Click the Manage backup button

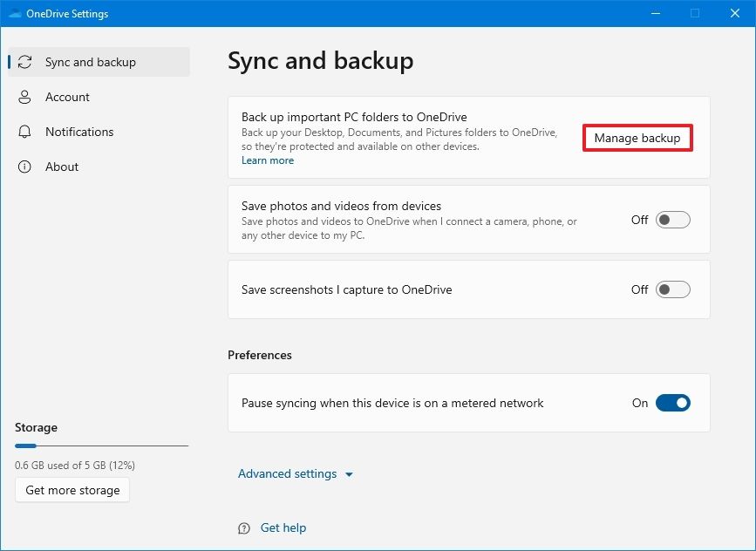[637, 138]
